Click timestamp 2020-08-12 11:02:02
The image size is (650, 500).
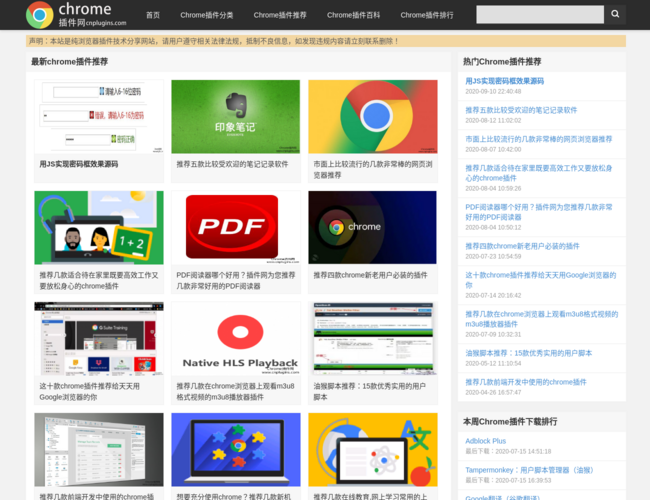(493, 120)
